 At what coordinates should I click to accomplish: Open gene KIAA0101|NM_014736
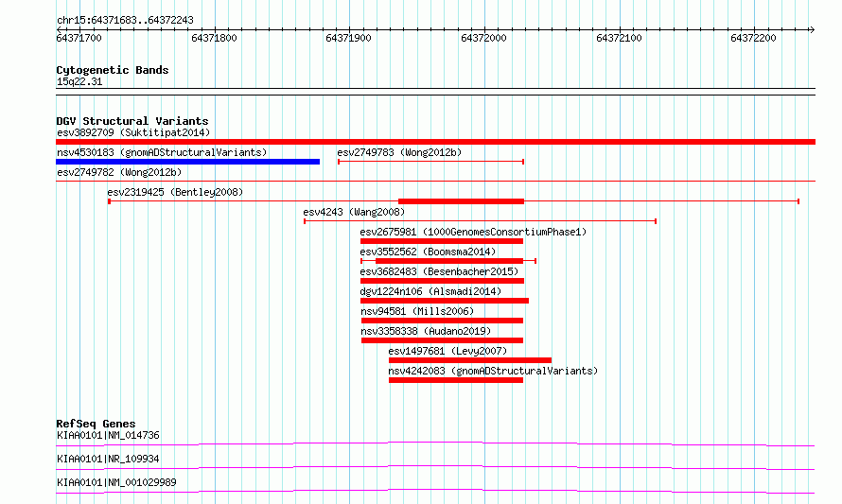108,435
